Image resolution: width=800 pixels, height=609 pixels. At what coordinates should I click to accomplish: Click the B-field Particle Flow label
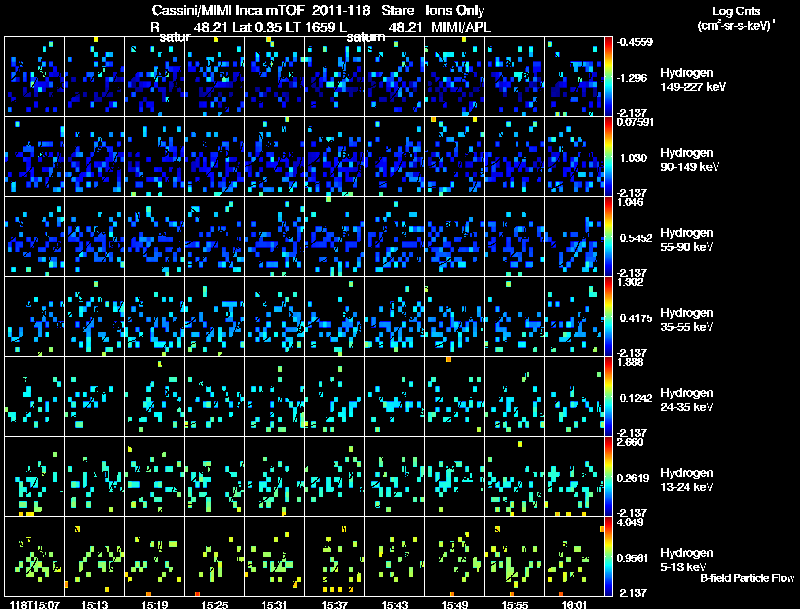(x=747, y=578)
